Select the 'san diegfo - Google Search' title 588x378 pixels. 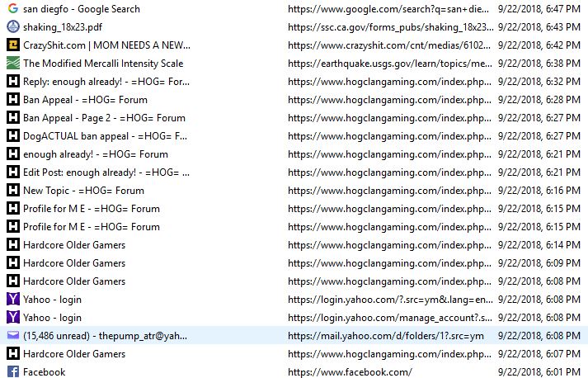[82, 9]
